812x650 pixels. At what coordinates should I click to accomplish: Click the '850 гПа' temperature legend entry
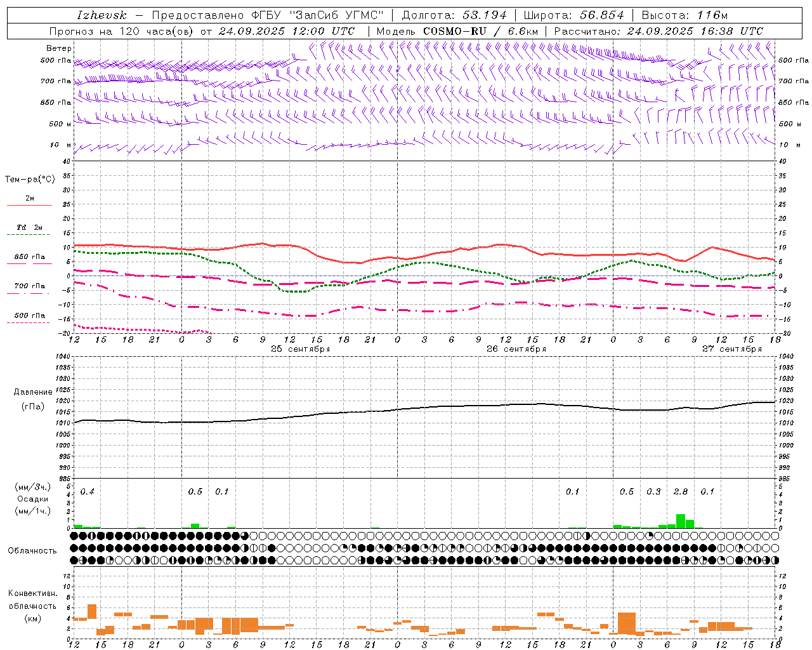click(29, 257)
